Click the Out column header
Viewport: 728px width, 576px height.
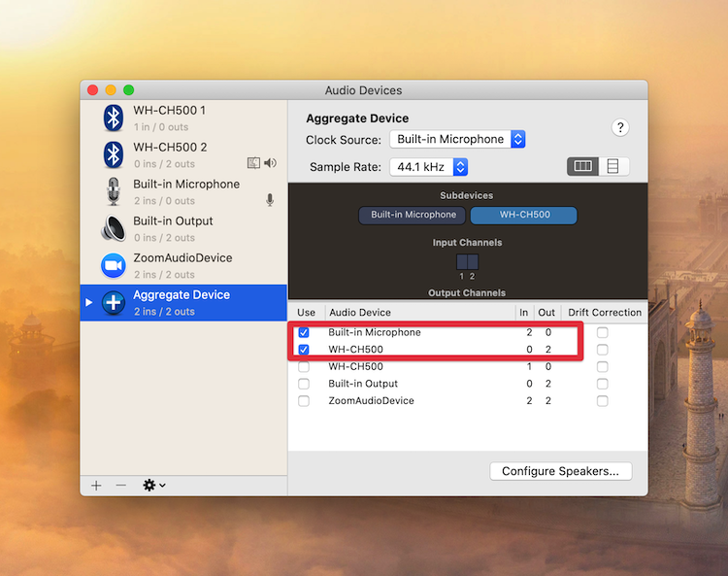[x=546, y=312]
